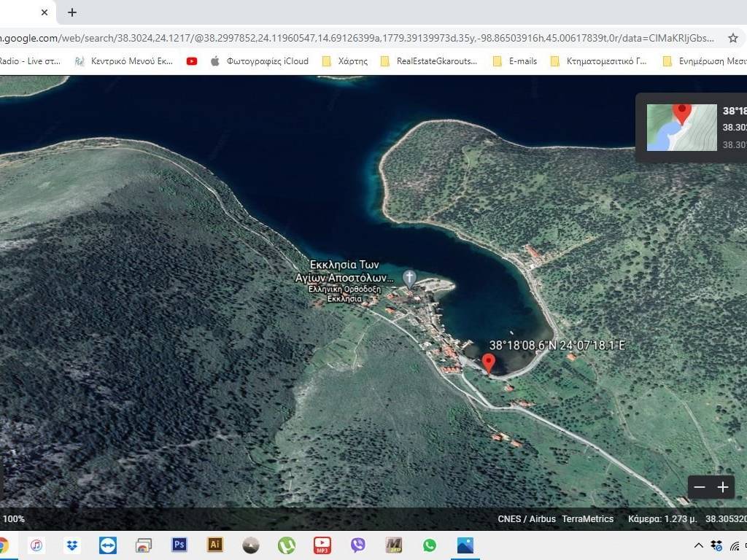This screenshot has width=747, height=560.
Task: Launch Illustrator from the taskbar
Action: pyautogui.click(x=215, y=545)
